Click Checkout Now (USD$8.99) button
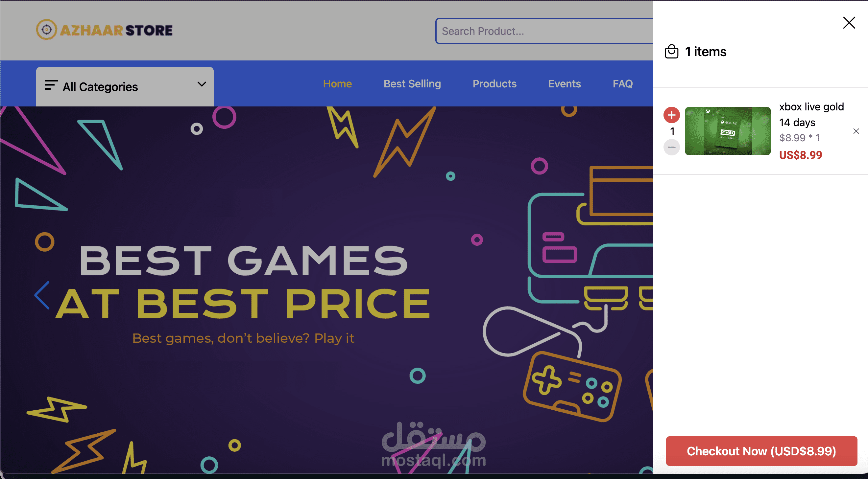This screenshot has width=868, height=479. coord(761,451)
